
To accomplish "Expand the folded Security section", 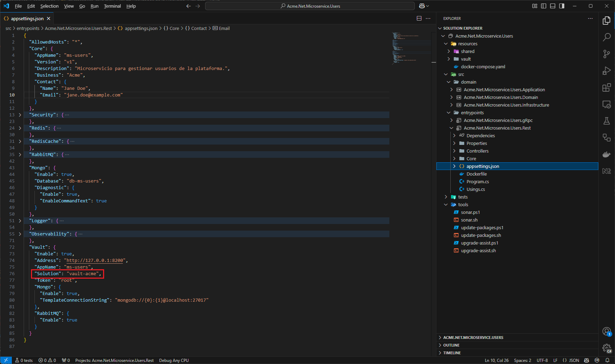I will click(x=20, y=115).
